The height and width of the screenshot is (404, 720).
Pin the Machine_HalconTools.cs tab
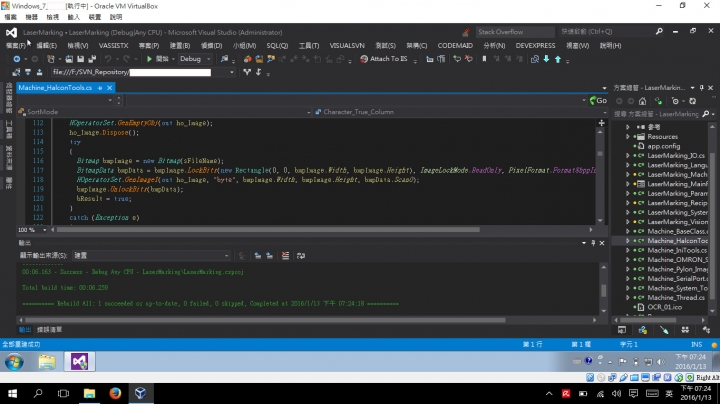click(x=100, y=88)
